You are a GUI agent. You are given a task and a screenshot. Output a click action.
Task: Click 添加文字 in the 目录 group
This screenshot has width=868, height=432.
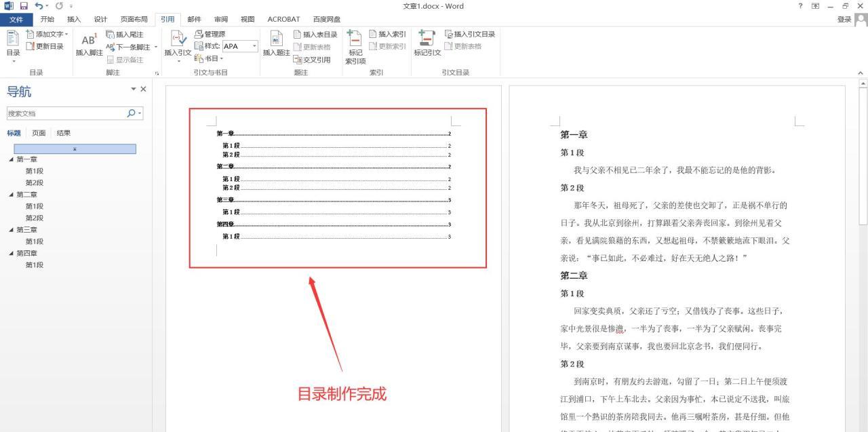pyautogui.click(x=47, y=34)
